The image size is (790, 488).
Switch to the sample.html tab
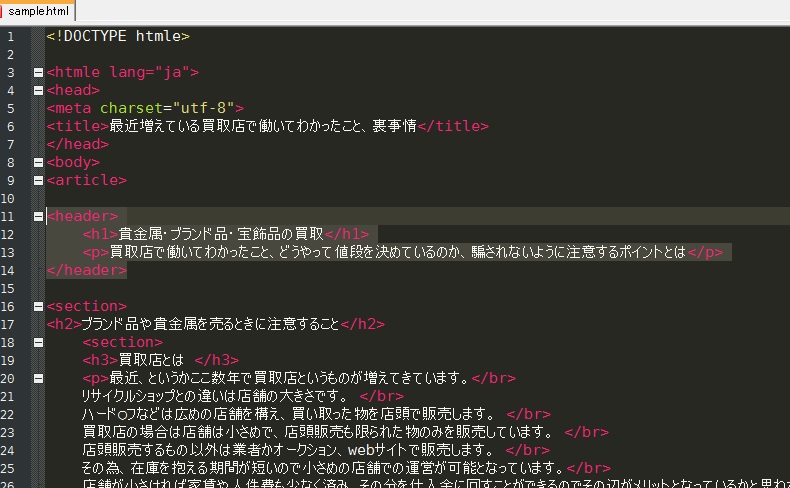coord(37,11)
